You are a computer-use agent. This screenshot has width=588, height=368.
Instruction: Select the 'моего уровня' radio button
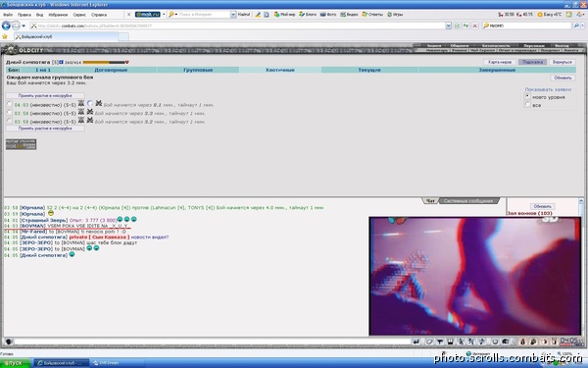tap(527, 96)
